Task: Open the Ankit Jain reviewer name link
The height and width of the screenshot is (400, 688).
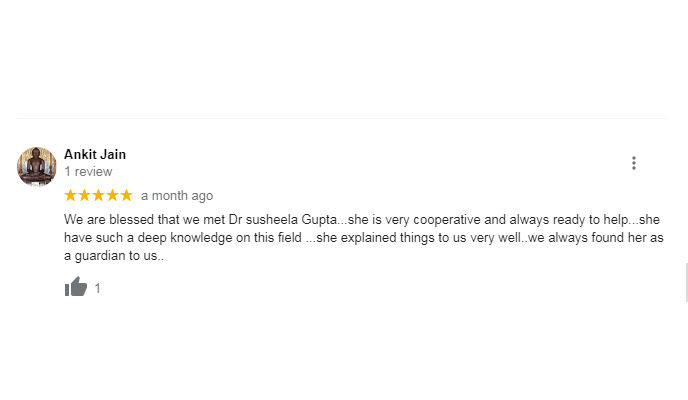Action: pos(95,154)
